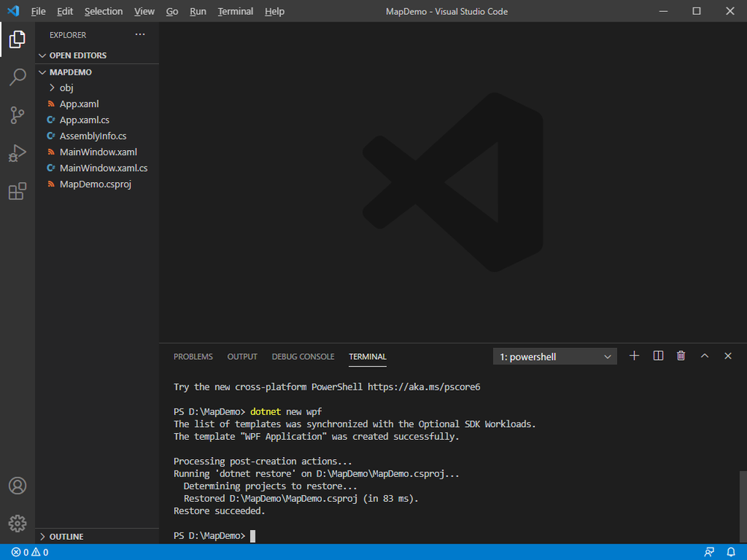Viewport: 747px width, 560px height.
Task: Select the Terminal tab
Action: click(368, 357)
